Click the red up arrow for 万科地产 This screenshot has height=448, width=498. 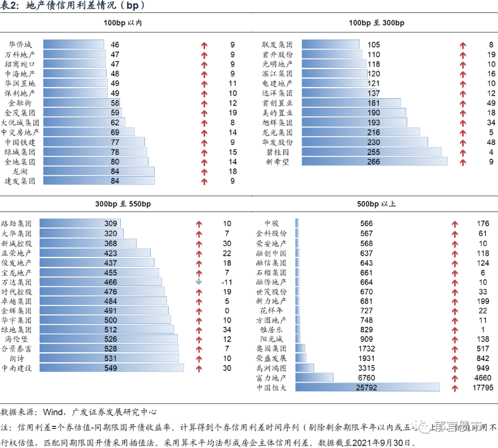[x=204, y=55]
